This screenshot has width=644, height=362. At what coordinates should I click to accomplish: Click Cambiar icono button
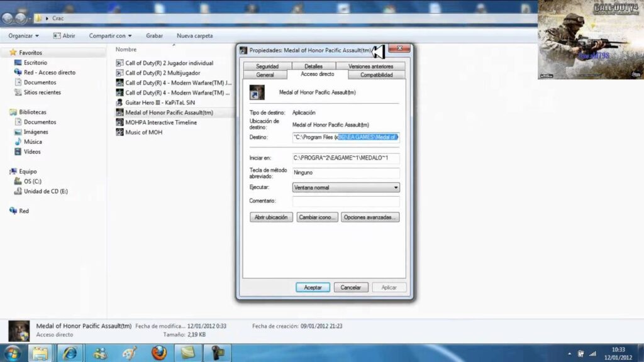coord(318,217)
